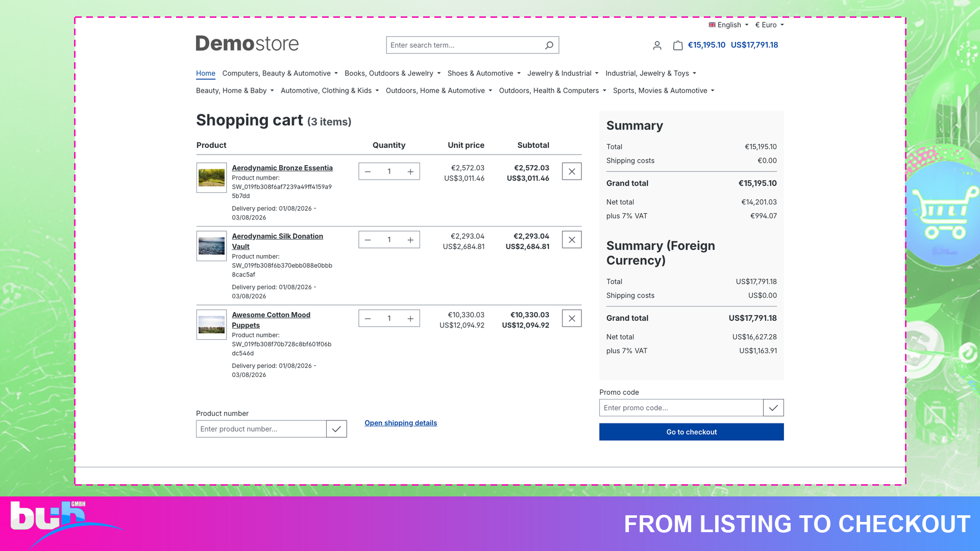Open the English language dropdown
980x551 pixels.
728,25
